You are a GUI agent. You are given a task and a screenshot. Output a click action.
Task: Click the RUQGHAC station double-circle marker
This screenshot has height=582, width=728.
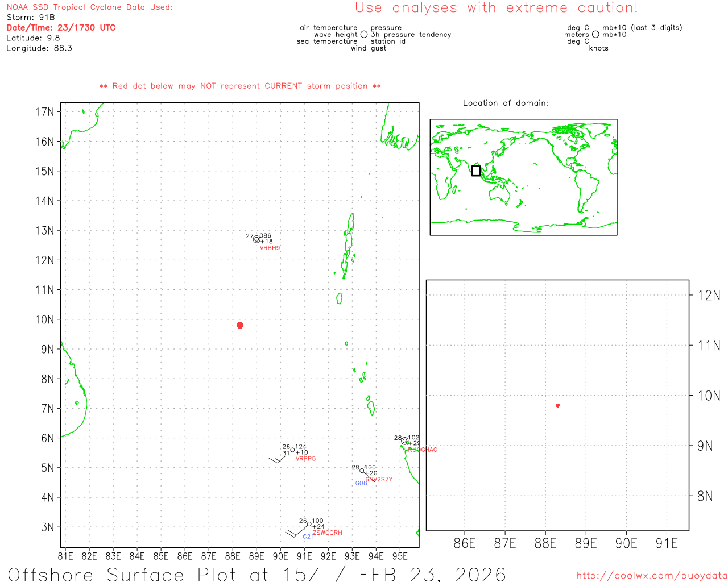click(404, 440)
